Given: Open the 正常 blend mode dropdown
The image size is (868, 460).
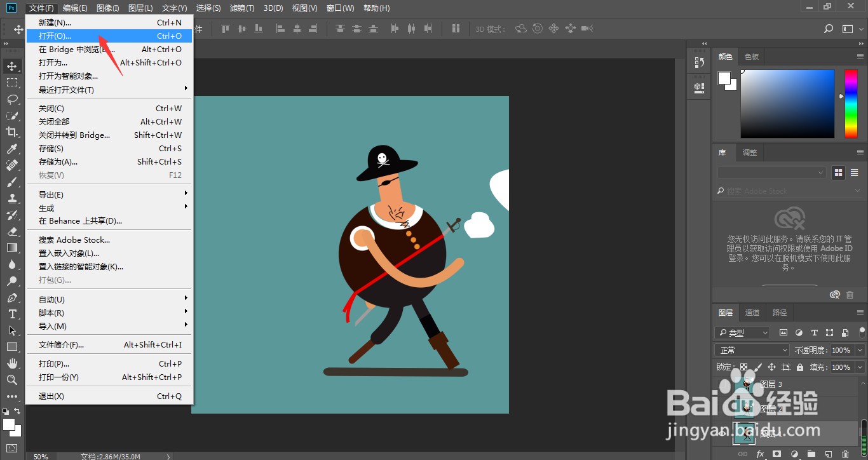Looking at the screenshot, I should (752, 350).
